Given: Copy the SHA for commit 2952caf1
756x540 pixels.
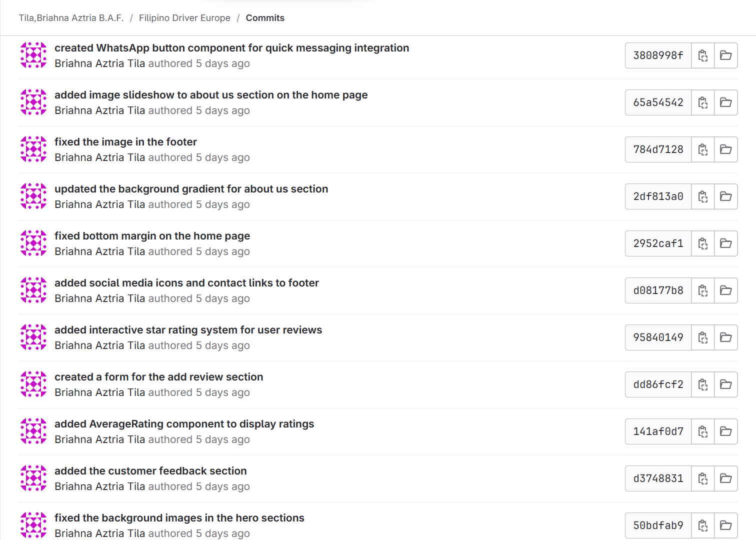Looking at the screenshot, I should pos(702,243).
